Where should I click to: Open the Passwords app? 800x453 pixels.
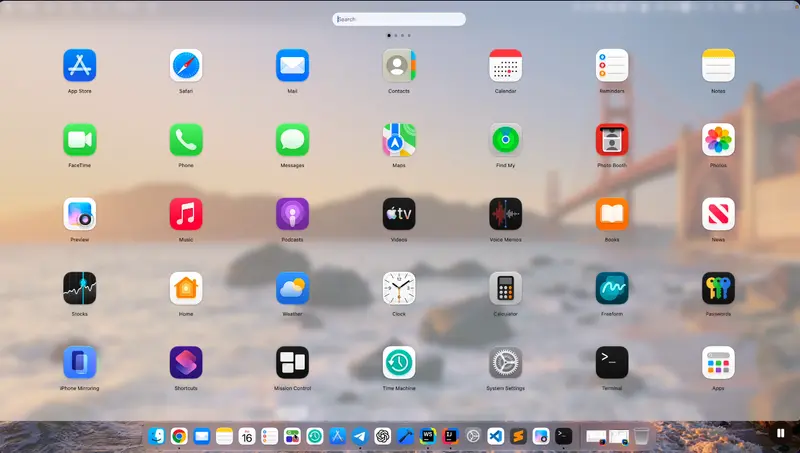(x=718, y=288)
